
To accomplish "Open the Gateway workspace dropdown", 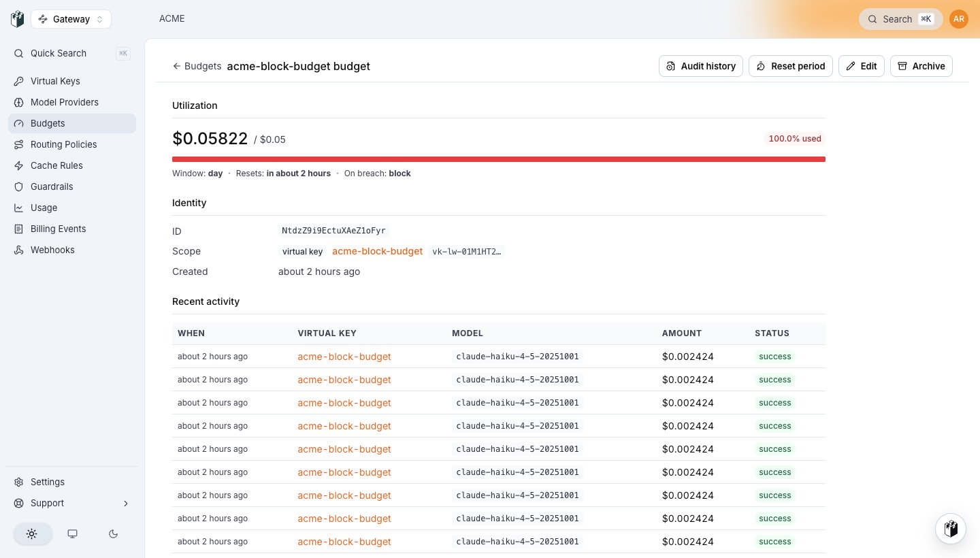I will 71,19.
